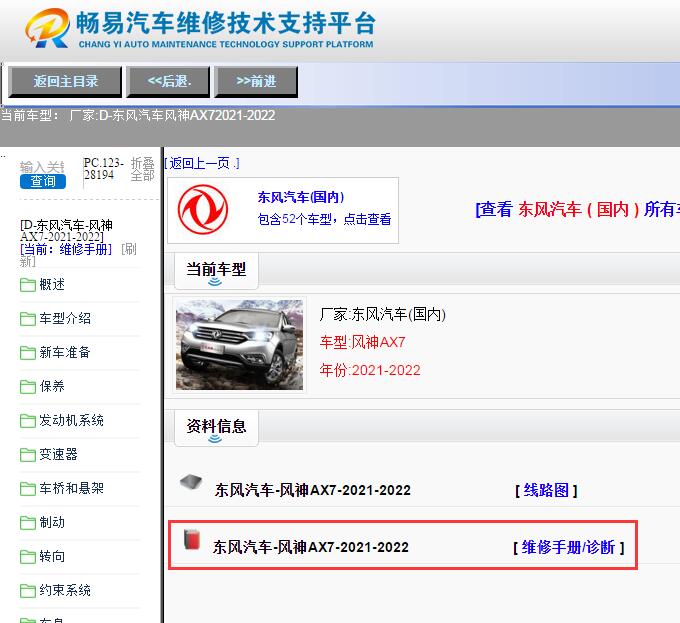The image size is (680, 623).
Task: Go back with the <<后退 button
Action: coord(168,82)
